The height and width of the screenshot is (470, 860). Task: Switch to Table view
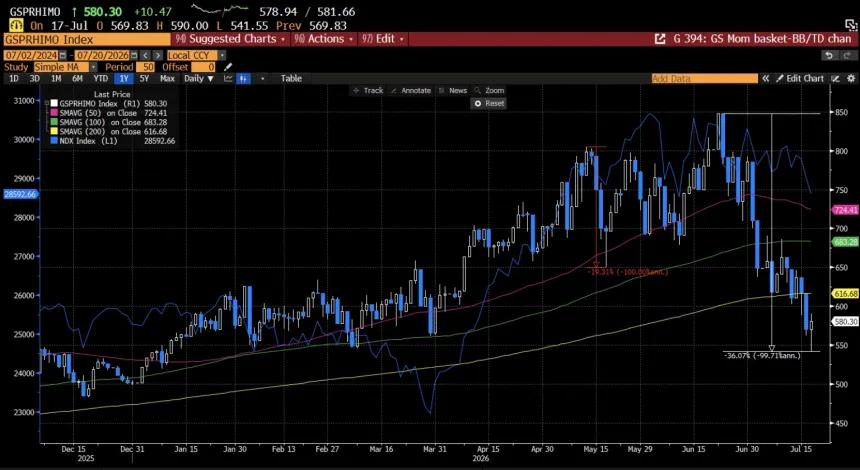coord(291,78)
